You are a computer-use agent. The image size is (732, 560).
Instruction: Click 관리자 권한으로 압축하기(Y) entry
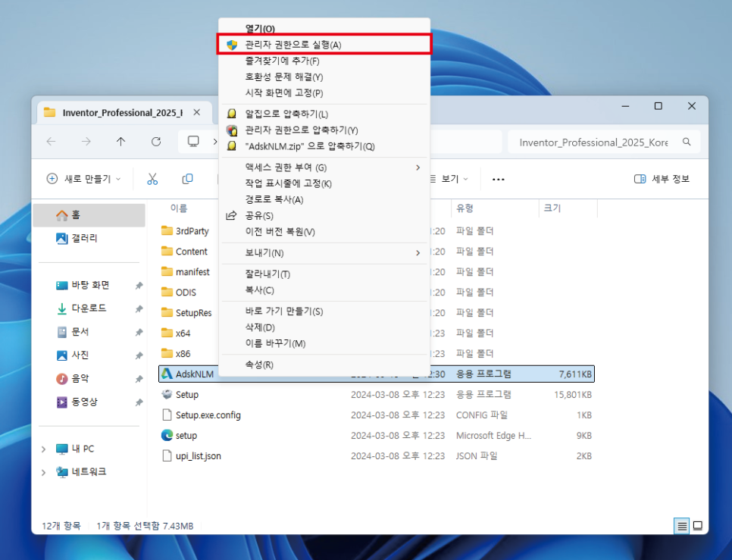coord(324,130)
